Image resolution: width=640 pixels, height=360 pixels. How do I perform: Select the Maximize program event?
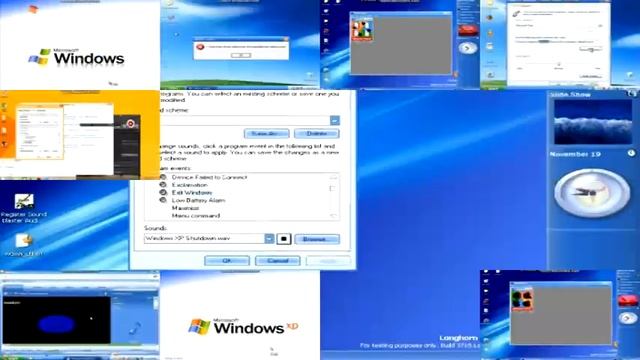click(x=185, y=208)
